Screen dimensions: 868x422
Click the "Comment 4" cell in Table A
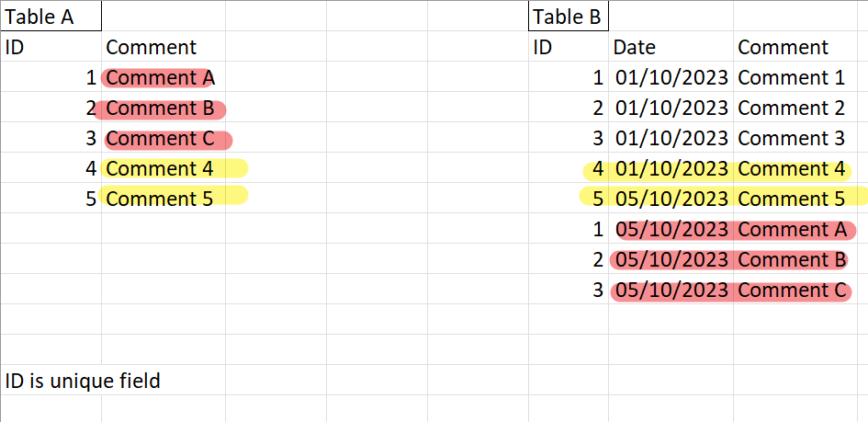click(163, 168)
